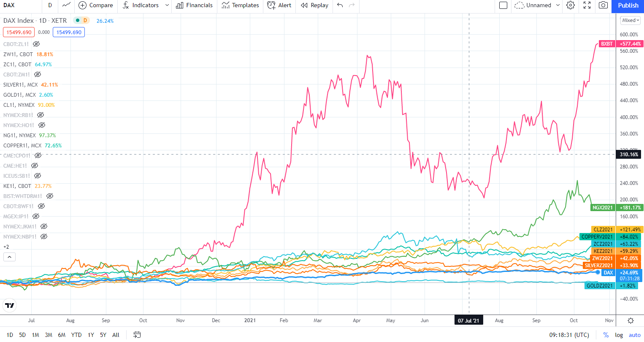Click the 07 Jul '21 date marker

click(468, 320)
